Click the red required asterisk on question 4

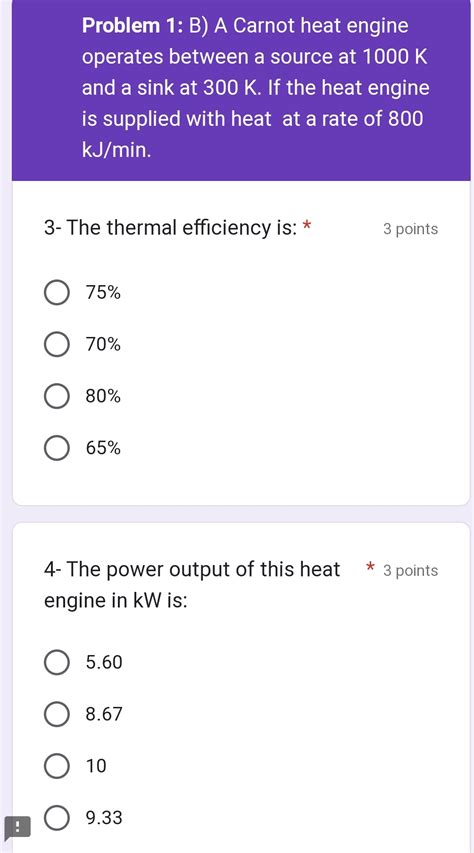pyautogui.click(x=370, y=567)
